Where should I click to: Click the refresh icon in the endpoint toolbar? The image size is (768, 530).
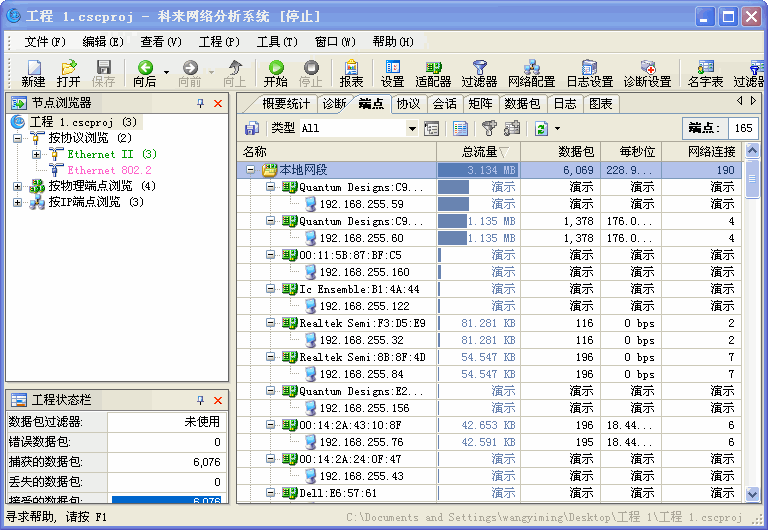click(541, 128)
